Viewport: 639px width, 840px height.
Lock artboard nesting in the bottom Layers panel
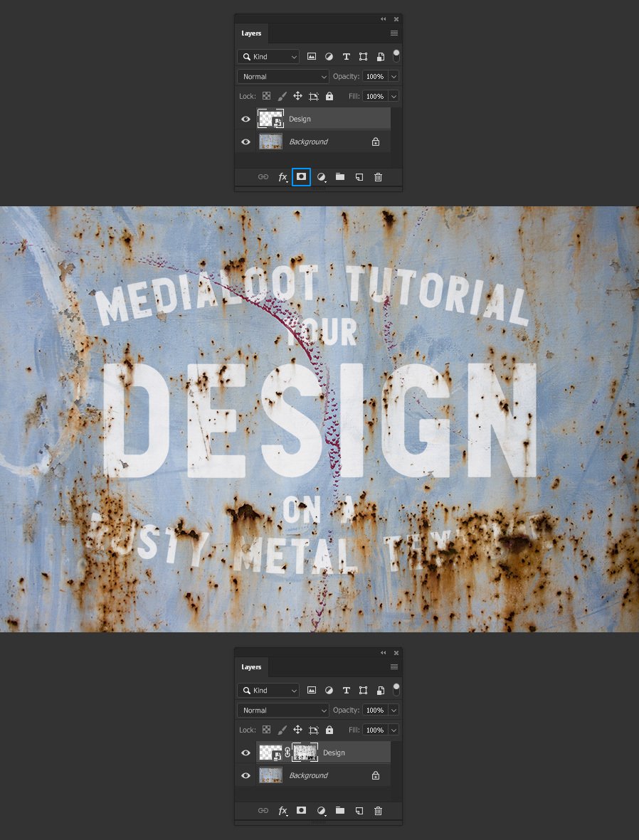[314, 730]
